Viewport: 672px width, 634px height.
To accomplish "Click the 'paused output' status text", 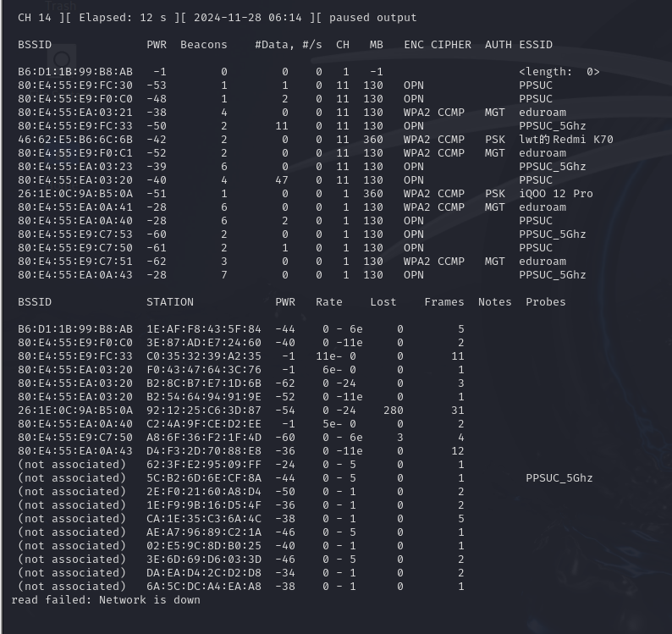I will click(x=372, y=18).
